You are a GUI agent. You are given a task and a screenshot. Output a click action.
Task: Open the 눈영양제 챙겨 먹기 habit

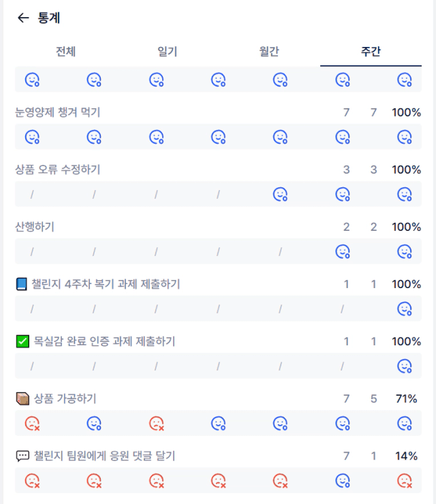[58, 112]
